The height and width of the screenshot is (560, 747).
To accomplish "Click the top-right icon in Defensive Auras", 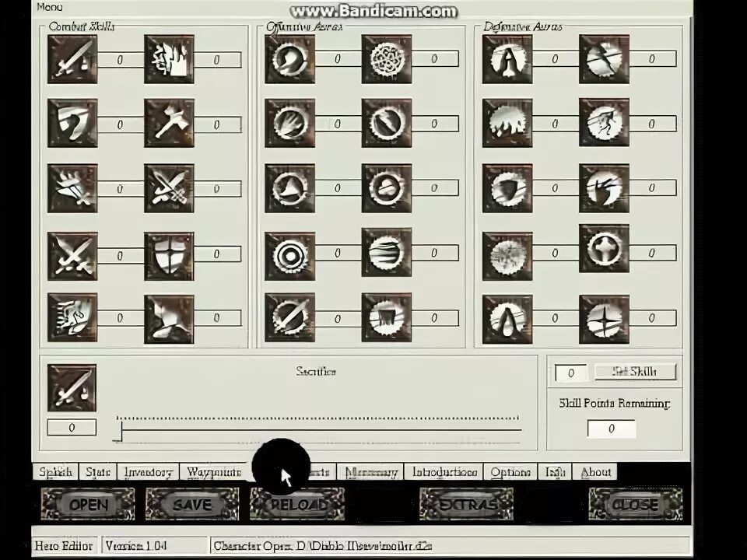I will (604, 59).
